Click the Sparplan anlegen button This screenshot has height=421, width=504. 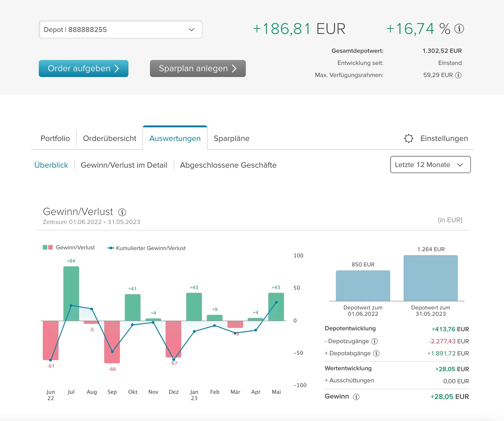(198, 68)
